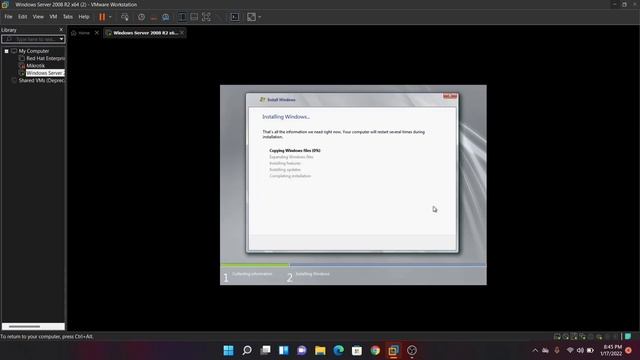Open the View menu
This screenshot has height=360, width=640.
[38, 17]
